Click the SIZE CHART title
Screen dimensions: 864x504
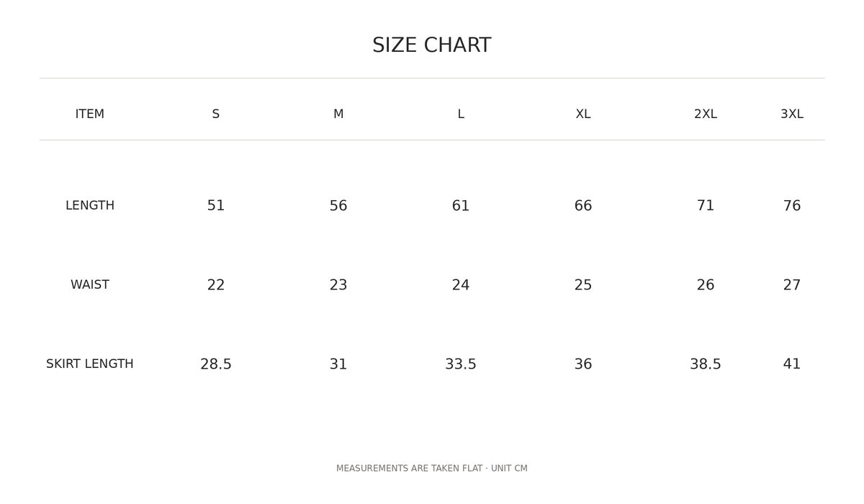click(432, 45)
